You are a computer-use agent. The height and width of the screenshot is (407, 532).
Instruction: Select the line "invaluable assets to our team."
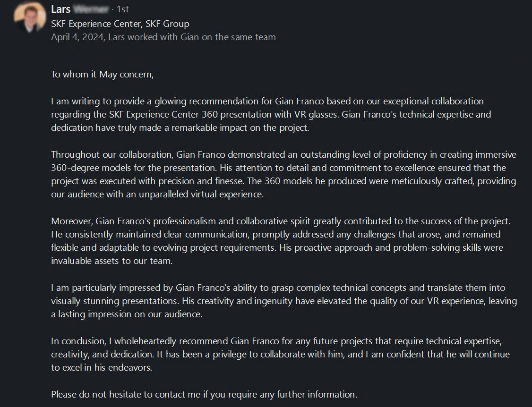click(x=112, y=261)
